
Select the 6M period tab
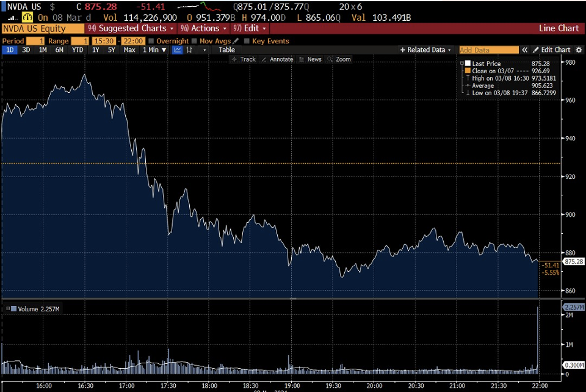59,49
